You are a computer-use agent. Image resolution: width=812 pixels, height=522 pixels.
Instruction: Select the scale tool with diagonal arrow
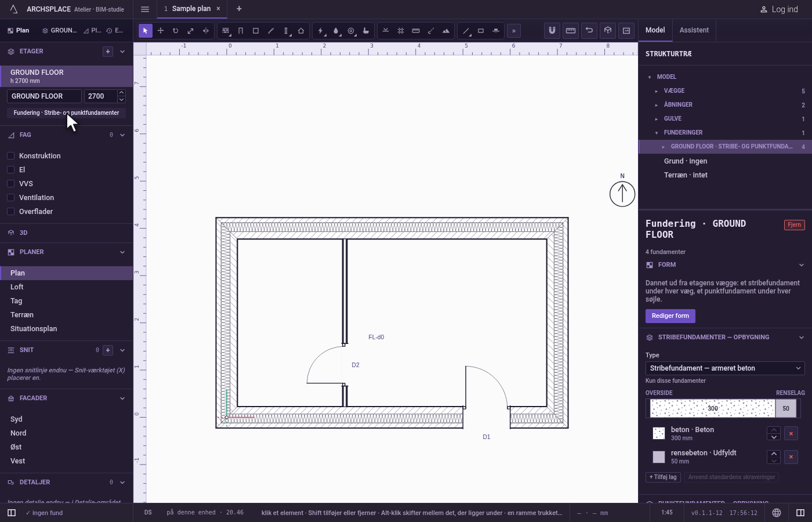191,31
